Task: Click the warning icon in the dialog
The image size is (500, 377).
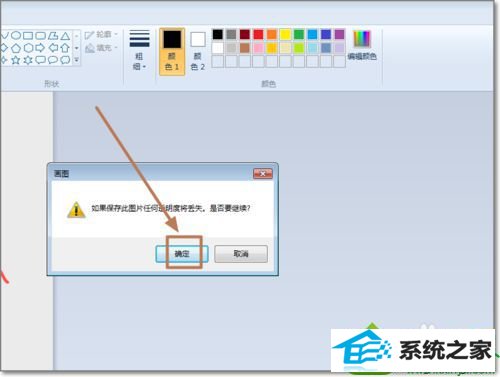Action: 76,210
